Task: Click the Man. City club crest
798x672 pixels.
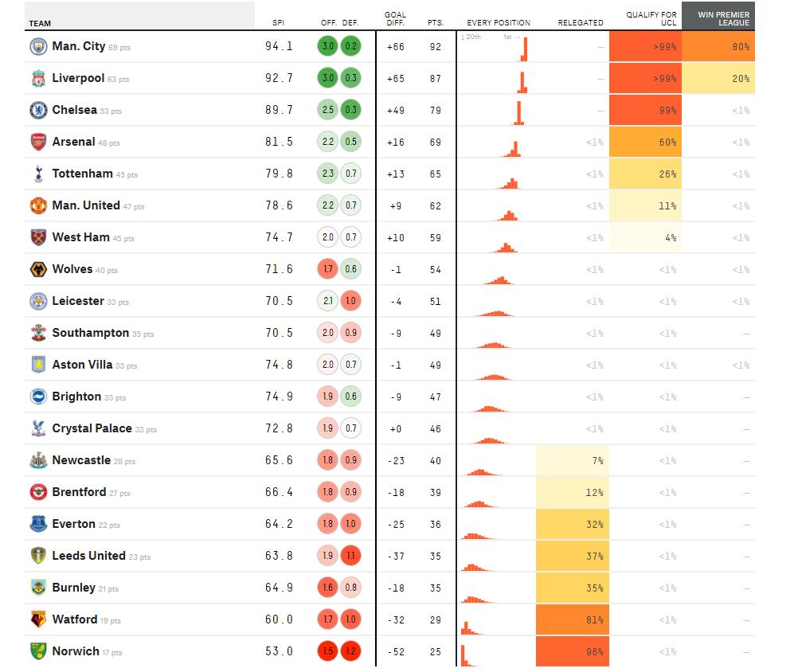Action: (x=38, y=47)
